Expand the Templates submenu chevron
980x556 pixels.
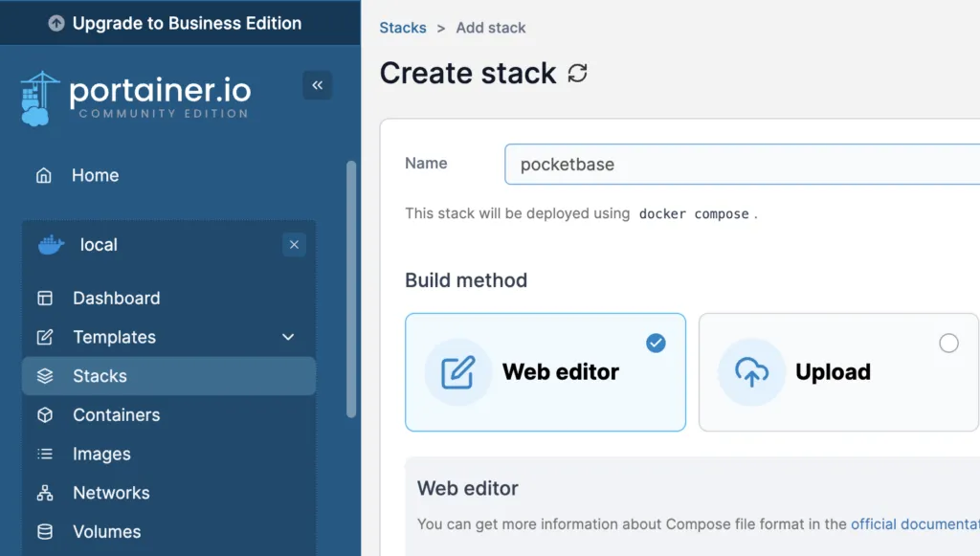288,337
